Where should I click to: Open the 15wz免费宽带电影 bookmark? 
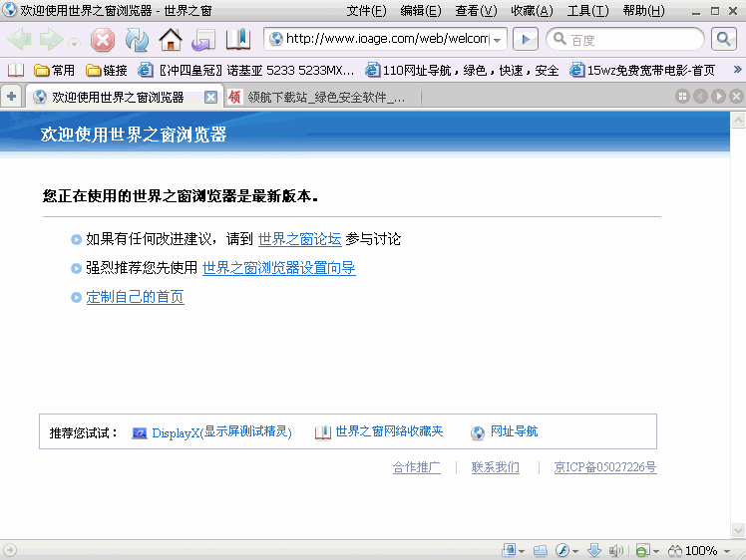[642, 71]
